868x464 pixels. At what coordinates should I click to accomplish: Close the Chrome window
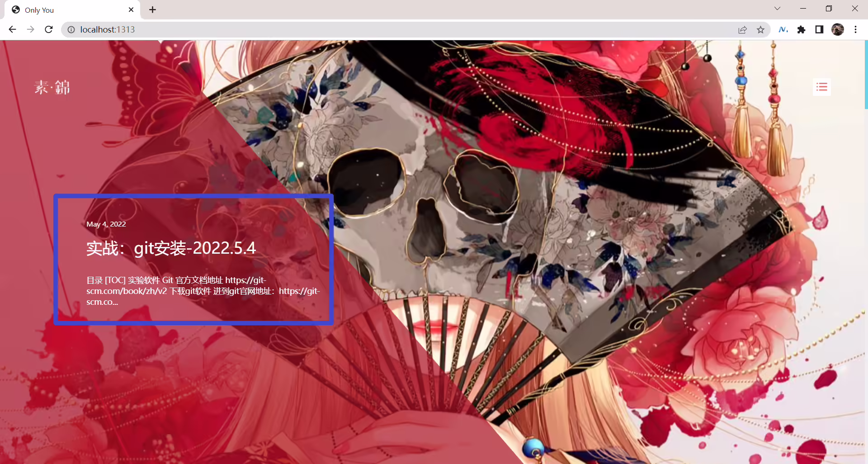tap(854, 9)
